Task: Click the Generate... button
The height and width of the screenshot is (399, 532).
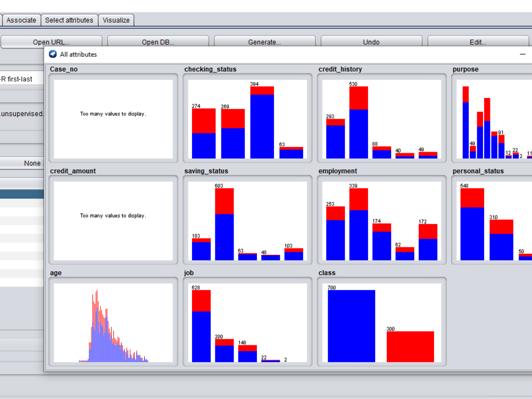Action: (264, 42)
